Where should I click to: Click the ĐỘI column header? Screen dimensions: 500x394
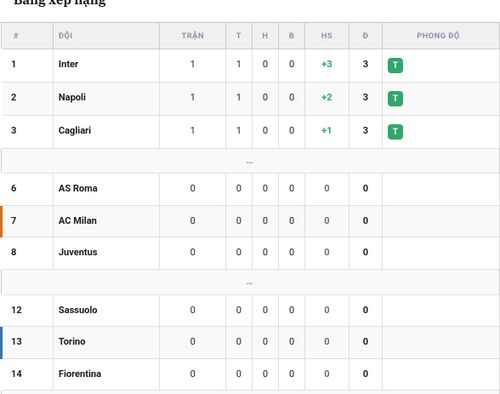[65, 36]
